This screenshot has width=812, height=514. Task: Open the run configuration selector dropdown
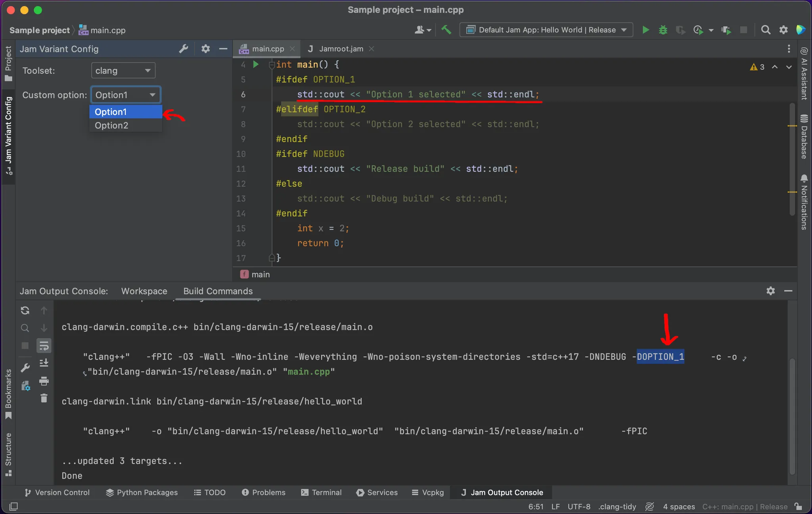click(546, 30)
